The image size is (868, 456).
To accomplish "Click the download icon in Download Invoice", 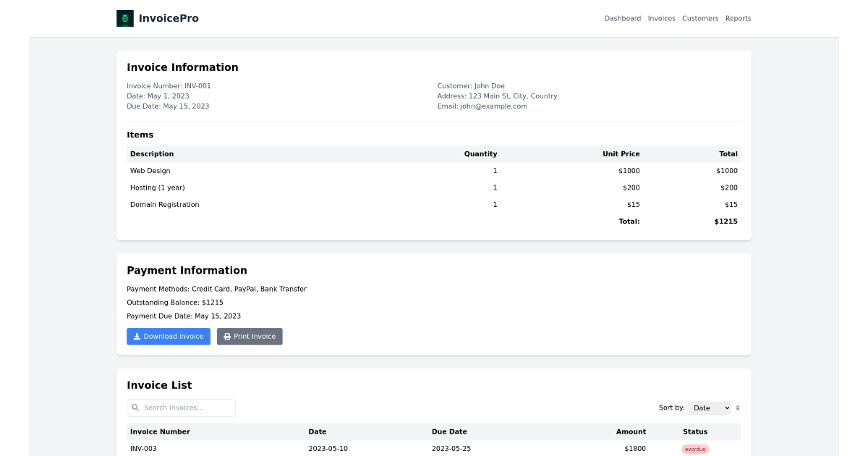I will coord(137,337).
